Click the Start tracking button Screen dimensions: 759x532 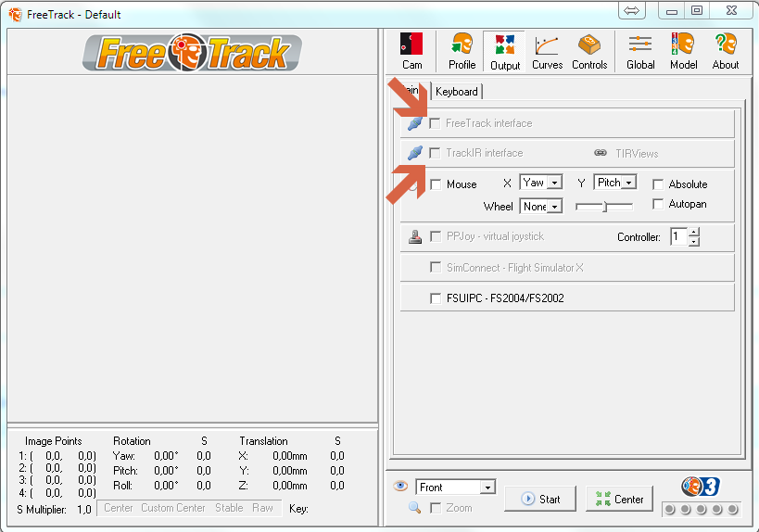tap(540, 499)
